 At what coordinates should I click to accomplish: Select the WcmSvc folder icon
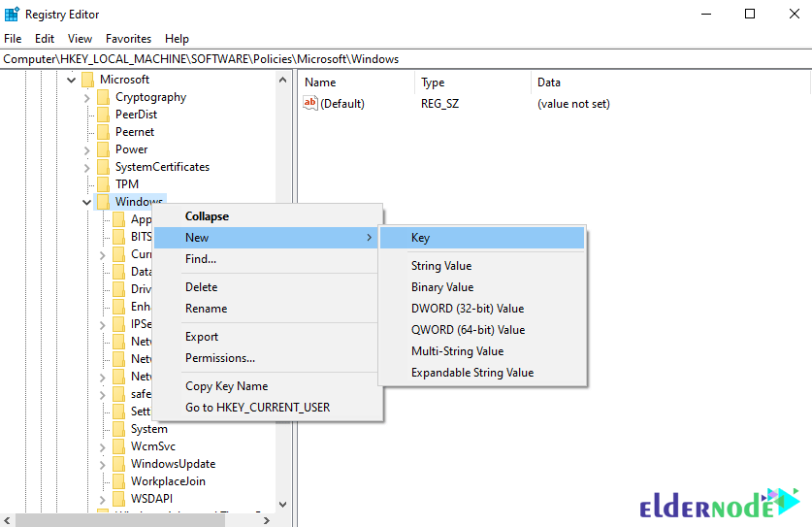[x=119, y=446]
